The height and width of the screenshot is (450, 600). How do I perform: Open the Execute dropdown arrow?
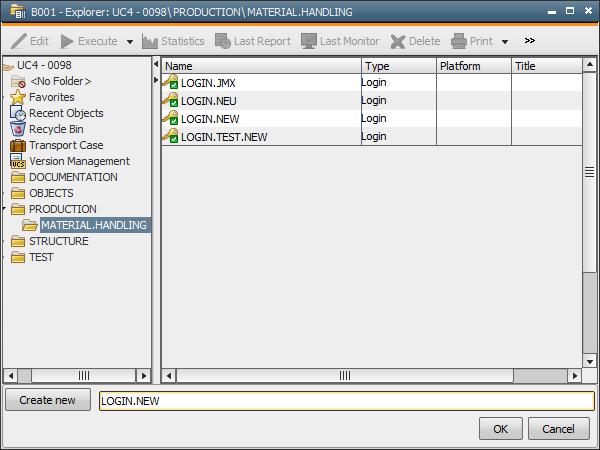[130, 42]
